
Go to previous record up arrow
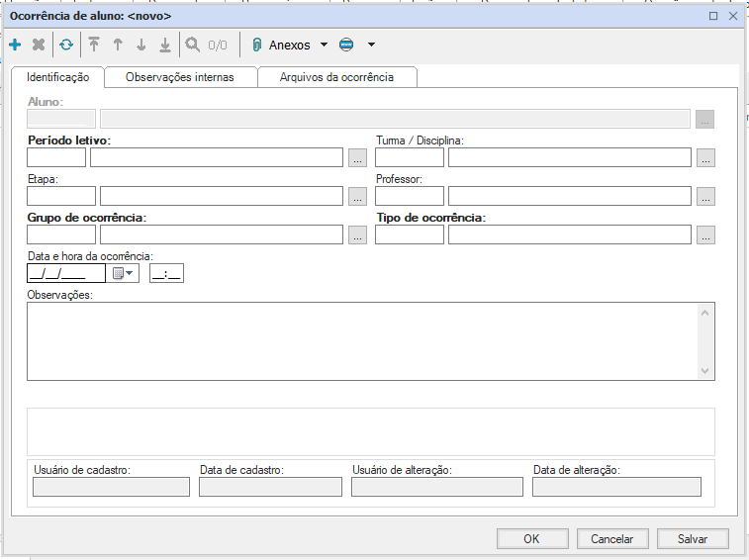pos(118,45)
